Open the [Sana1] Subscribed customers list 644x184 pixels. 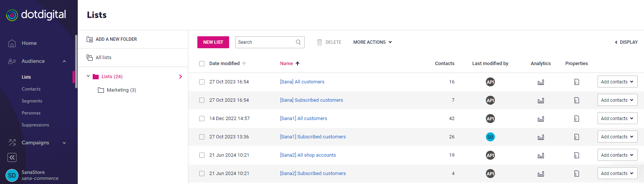pos(313,137)
